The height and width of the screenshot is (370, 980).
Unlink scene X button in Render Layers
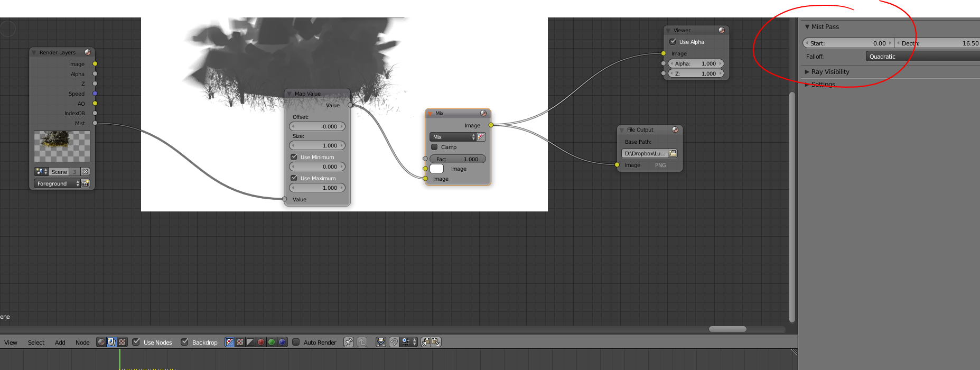tap(86, 172)
